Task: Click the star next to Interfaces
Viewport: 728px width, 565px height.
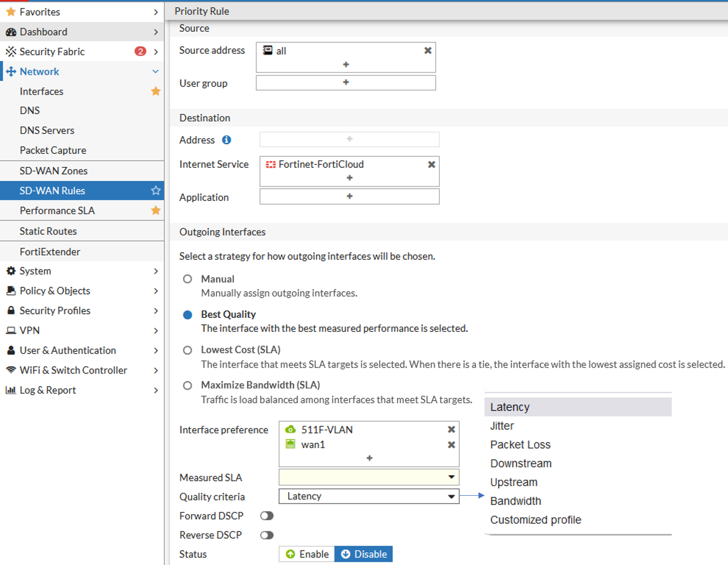Action: point(156,91)
